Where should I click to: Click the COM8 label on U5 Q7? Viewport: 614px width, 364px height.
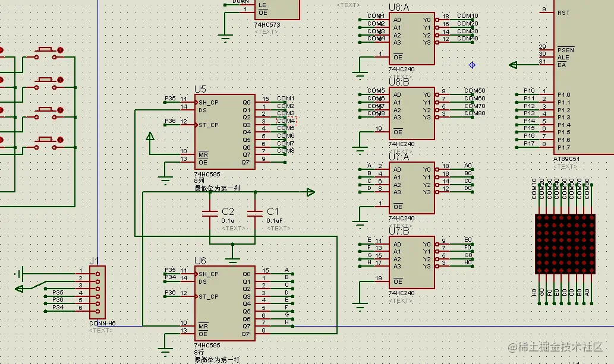(x=285, y=151)
